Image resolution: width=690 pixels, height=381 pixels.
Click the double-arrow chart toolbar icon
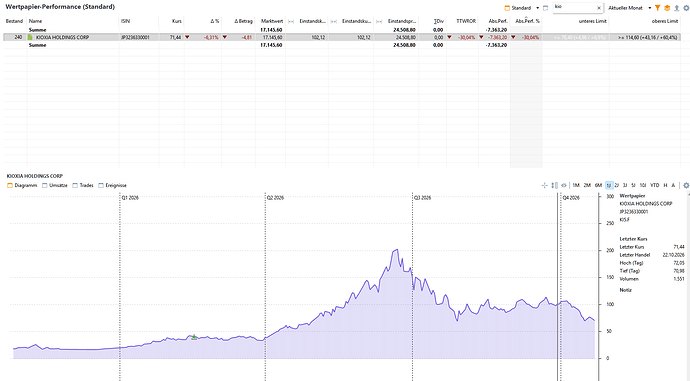(564, 185)
